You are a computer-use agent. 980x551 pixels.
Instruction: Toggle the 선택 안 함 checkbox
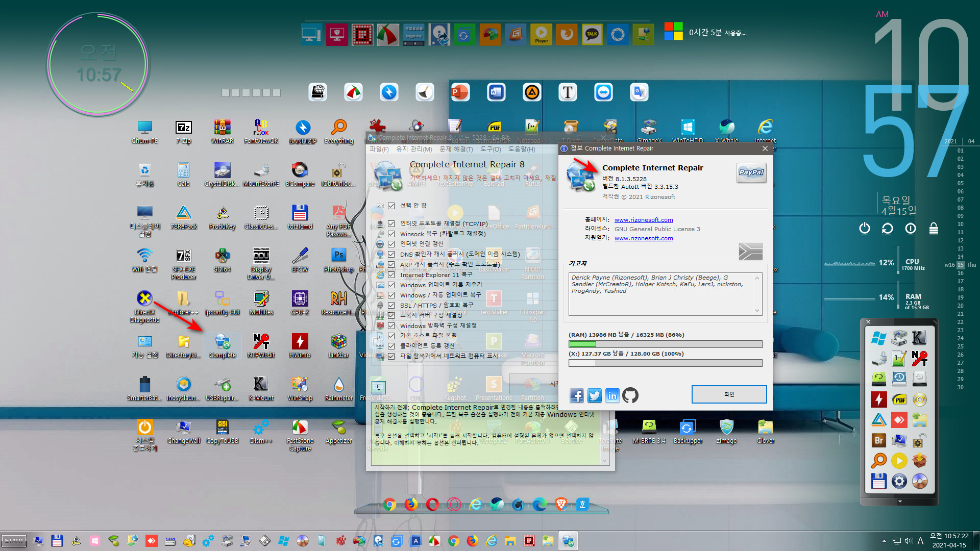(x=391, y=206)
